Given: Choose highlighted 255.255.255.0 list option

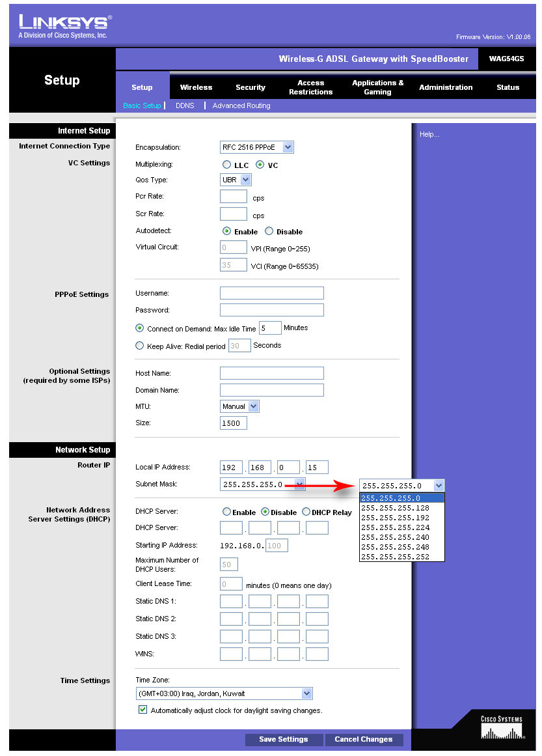Looking at the screenshot, I should [x=402, y=498].
